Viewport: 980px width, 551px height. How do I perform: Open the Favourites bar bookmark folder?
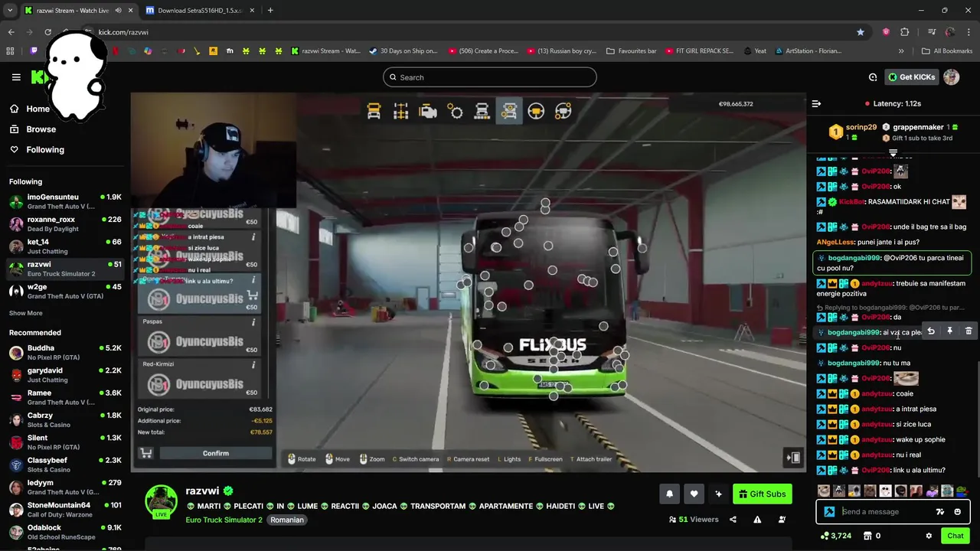coord(631,51)
